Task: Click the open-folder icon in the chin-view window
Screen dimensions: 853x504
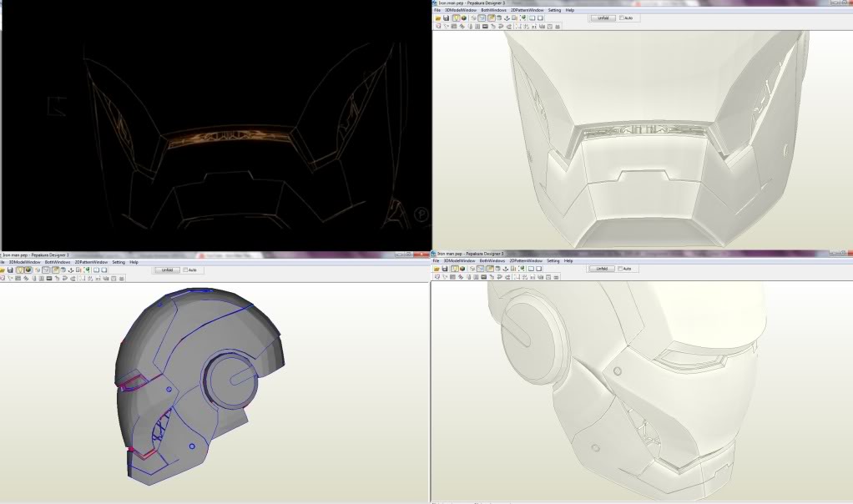Action: 438,18
